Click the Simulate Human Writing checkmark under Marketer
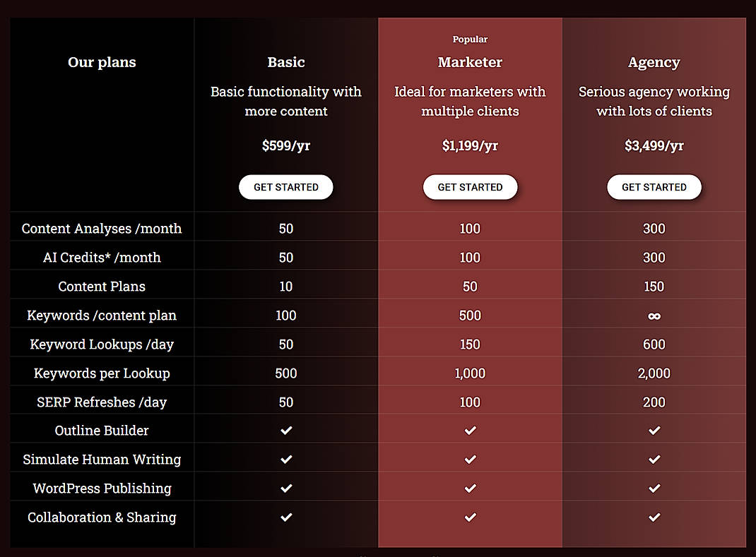 [470, 459]
